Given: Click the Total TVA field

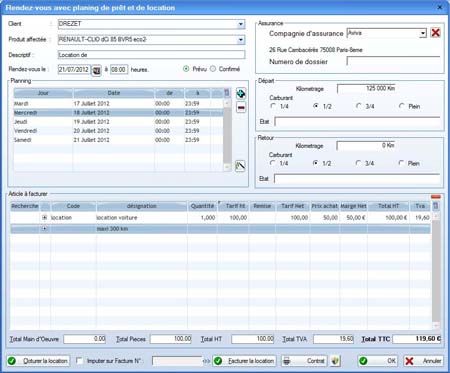Looking at the screenshot, I should point(333,339).
